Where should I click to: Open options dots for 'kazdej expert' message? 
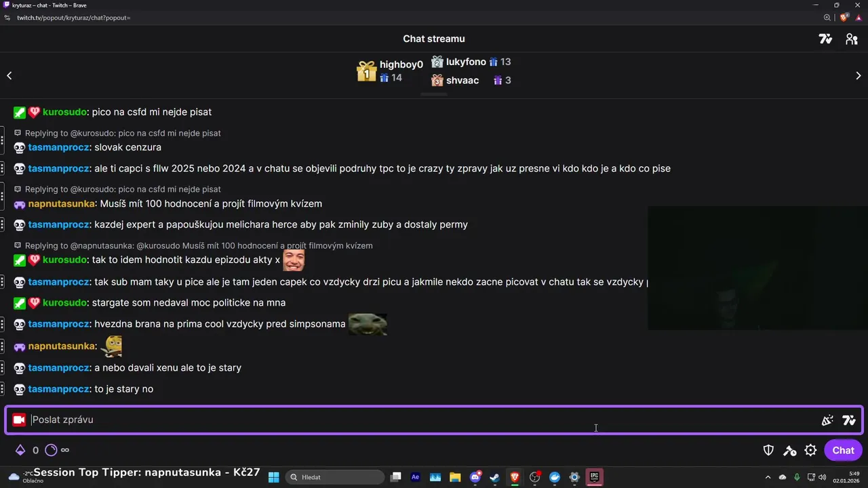pyautogui.click(x=3, y=225)
